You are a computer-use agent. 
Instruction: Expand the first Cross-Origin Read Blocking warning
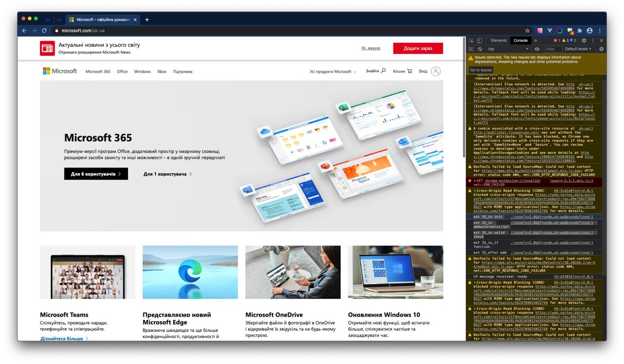point(475,191)
